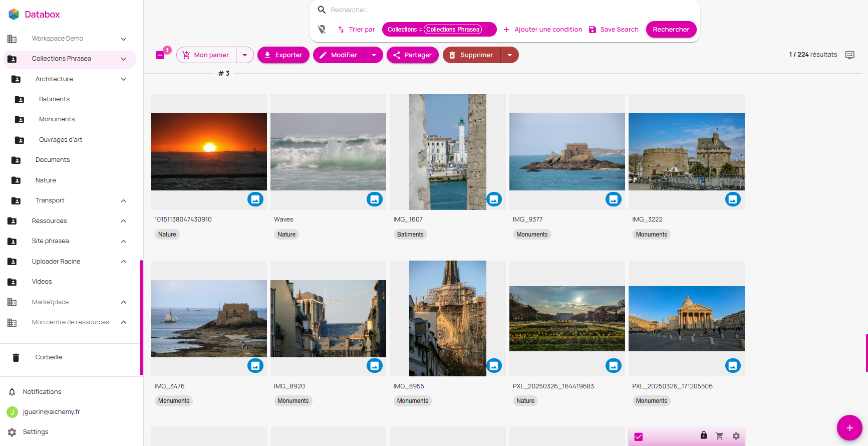Expand the Transport collection

[x=124, y=201]
